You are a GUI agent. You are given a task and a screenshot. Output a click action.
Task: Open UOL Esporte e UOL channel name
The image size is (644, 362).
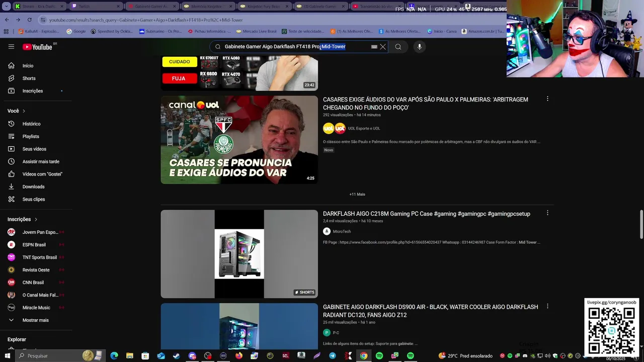[364, 129]
